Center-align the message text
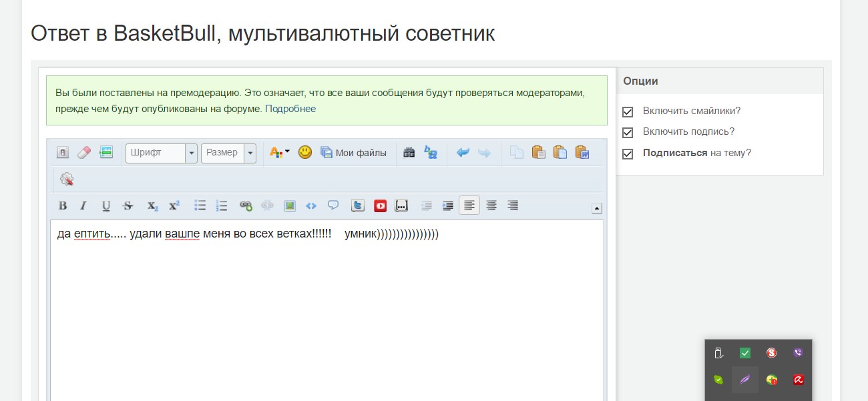 tap(491, 206)
